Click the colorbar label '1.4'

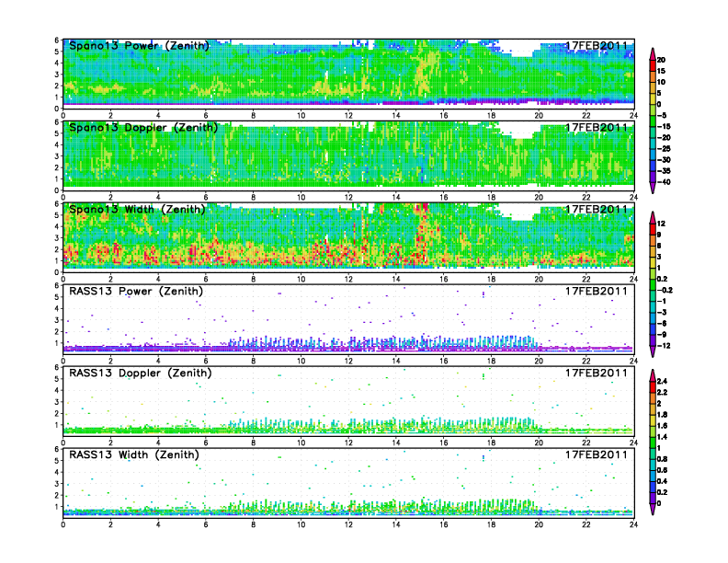pos(662,437)
